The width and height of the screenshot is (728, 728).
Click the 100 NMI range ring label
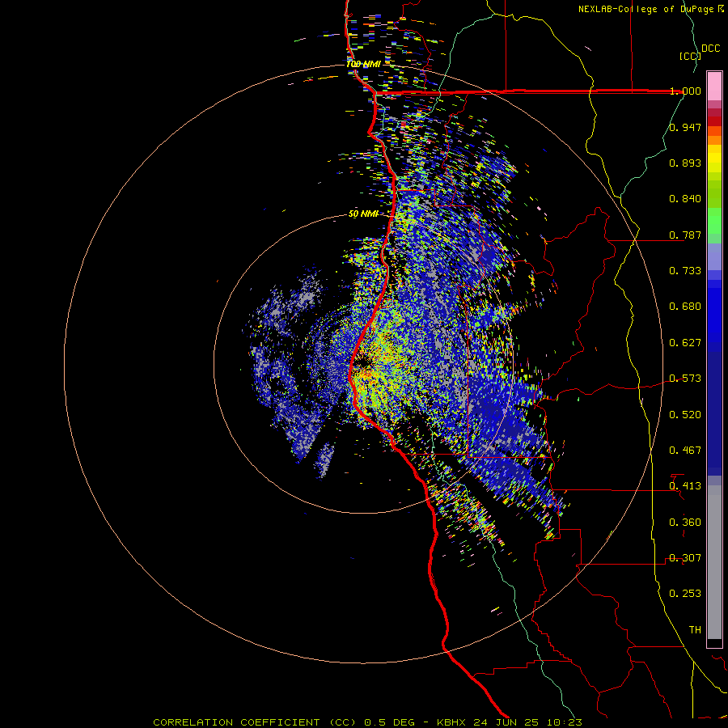[x=363, y=64]
